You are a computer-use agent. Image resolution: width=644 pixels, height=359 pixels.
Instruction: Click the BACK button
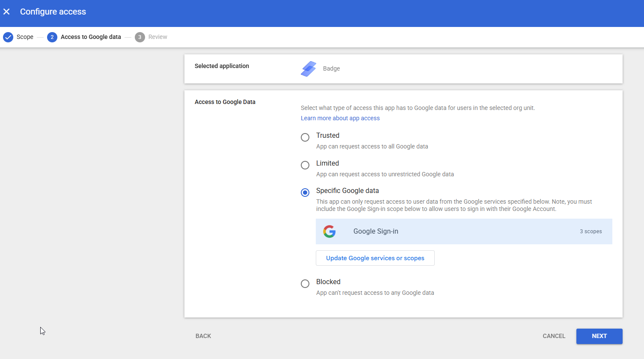point(203,336)
